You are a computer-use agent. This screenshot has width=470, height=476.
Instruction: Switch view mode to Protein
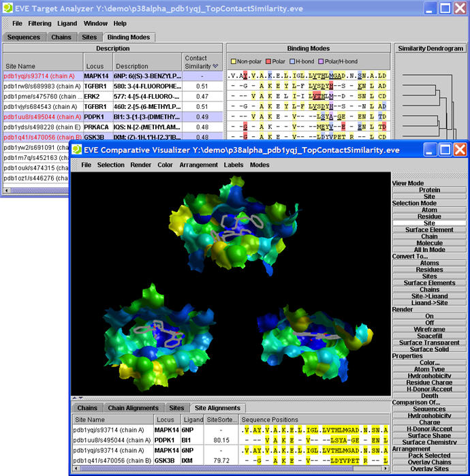[429, 190]
